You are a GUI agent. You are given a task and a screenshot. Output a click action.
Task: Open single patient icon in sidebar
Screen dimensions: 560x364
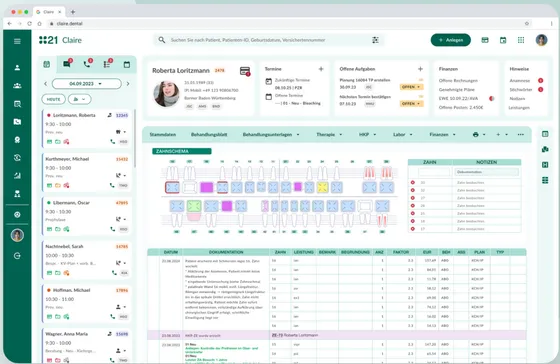click(x=17, y=68)
